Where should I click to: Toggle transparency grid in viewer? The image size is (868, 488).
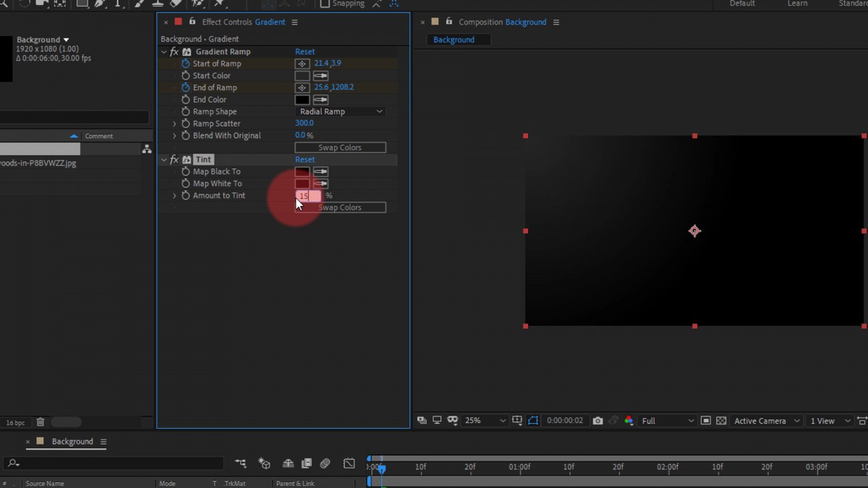[x=721, y=421]
